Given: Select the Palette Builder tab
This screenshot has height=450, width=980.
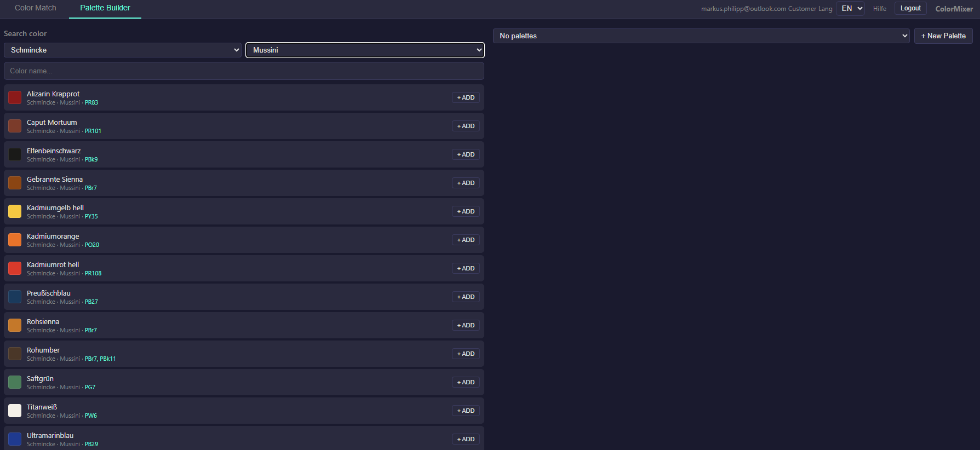Looking at the screenshot, I should click(x=105, y=8).
